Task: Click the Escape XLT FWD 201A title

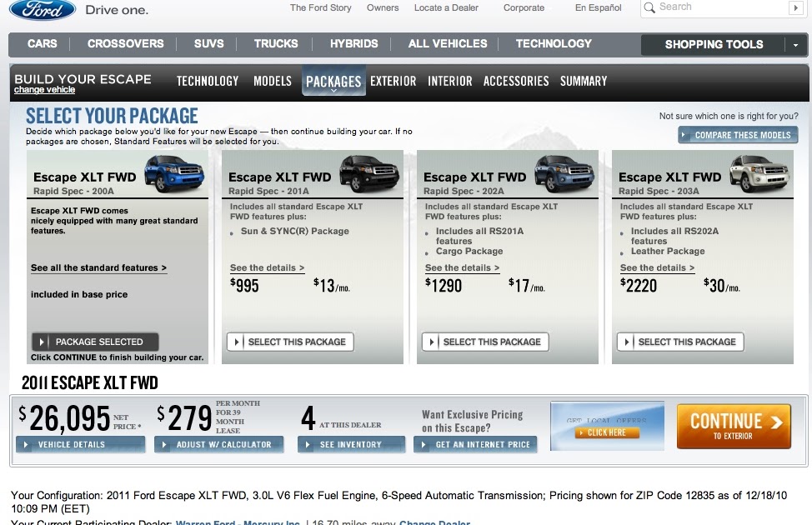Action: [279, 177]
